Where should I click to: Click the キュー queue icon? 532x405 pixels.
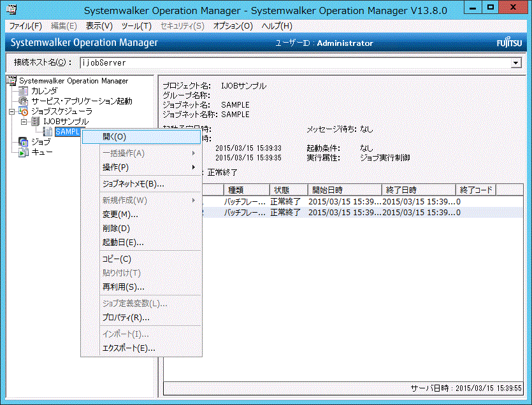(23, 152)
